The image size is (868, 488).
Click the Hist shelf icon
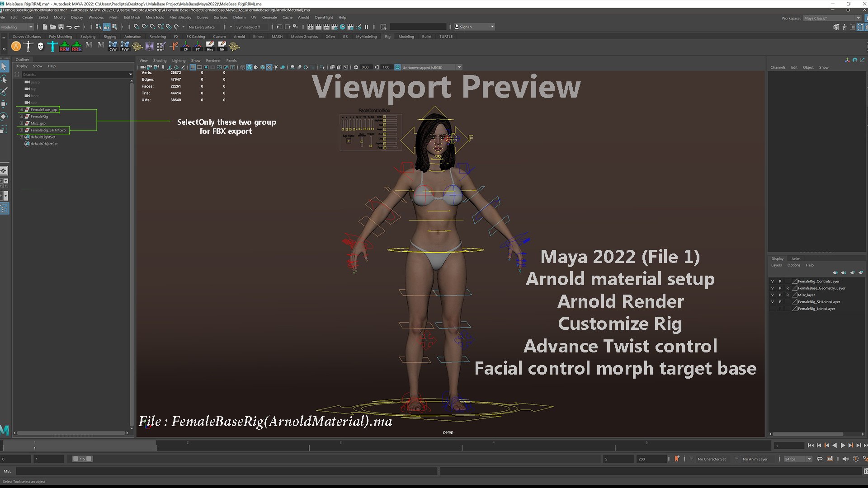(x=210, y=46)
